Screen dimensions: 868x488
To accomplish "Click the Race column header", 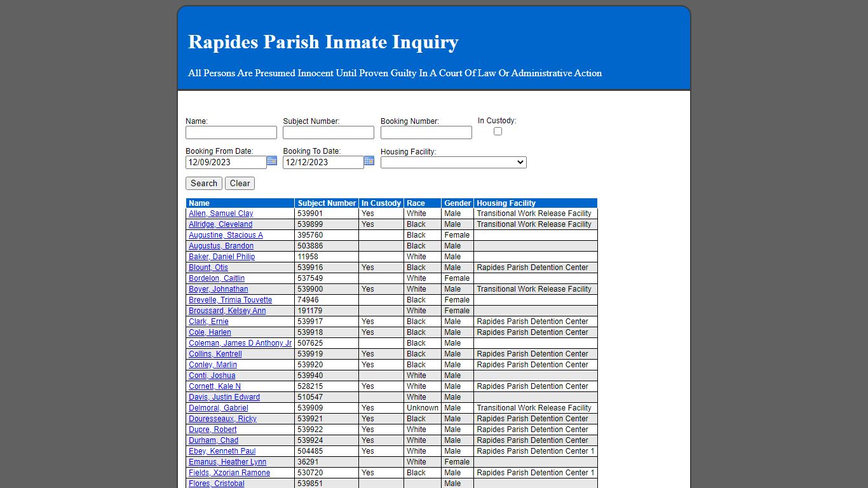I will [x=423, y=203].
